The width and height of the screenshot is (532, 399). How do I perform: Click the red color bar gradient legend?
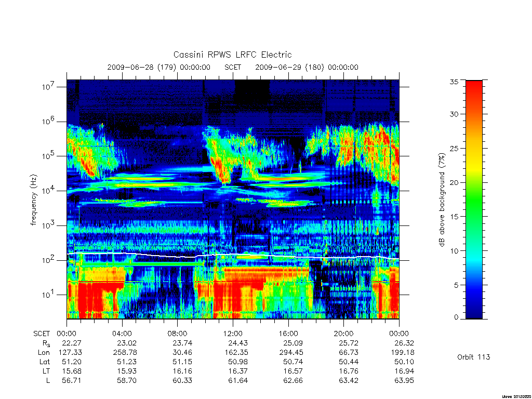(x=474, y=199)
